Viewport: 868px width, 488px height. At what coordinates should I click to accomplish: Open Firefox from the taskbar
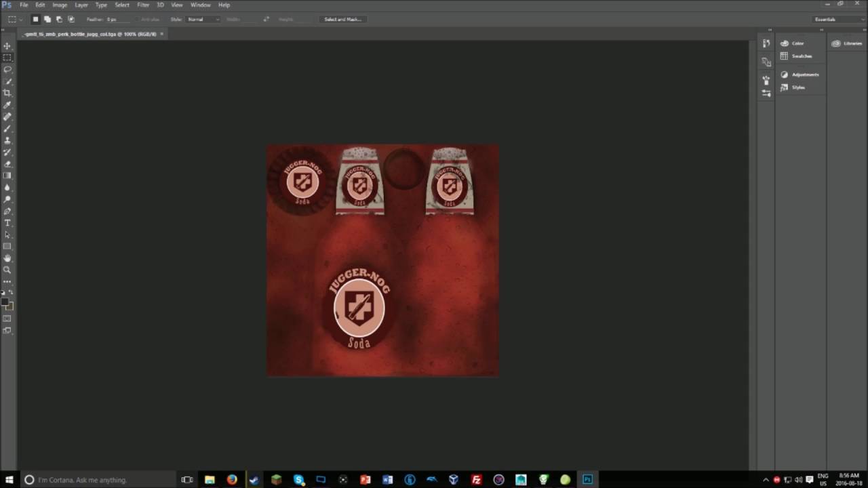point(232,479)
